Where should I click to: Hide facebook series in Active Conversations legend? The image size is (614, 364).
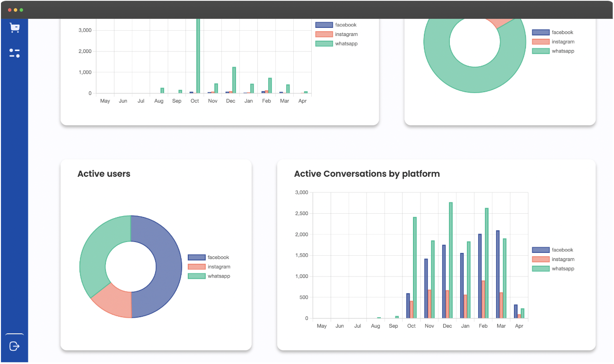coord(553,250)
